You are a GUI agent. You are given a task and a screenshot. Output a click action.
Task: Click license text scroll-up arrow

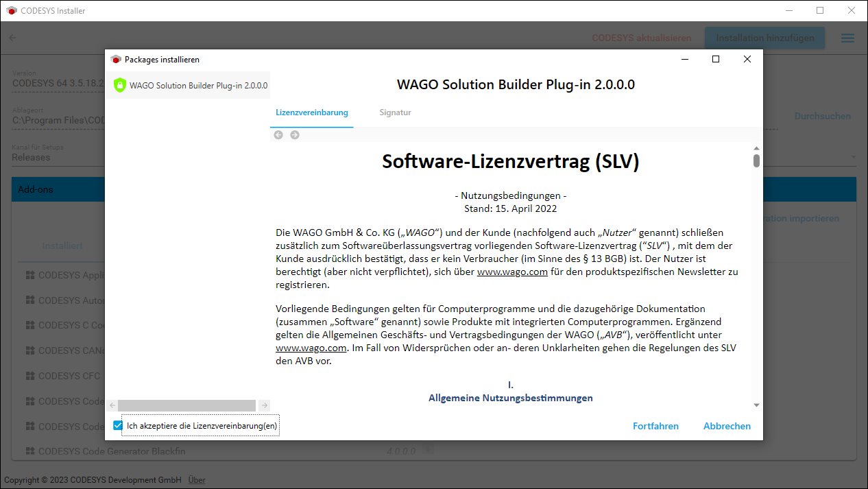pyautogui.click(x=756, y=148)
